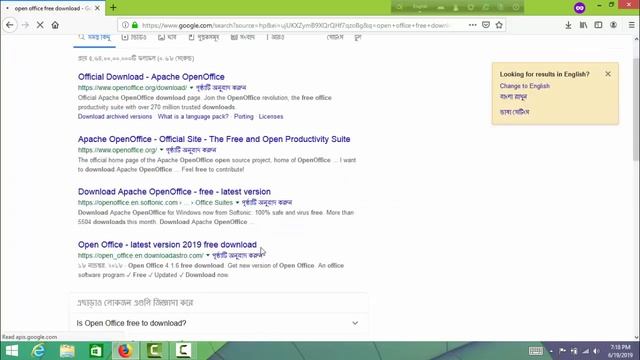Open Apache OpenOffice - Official Site result
This screenshot has height=360, width=640.
[214, 139]
